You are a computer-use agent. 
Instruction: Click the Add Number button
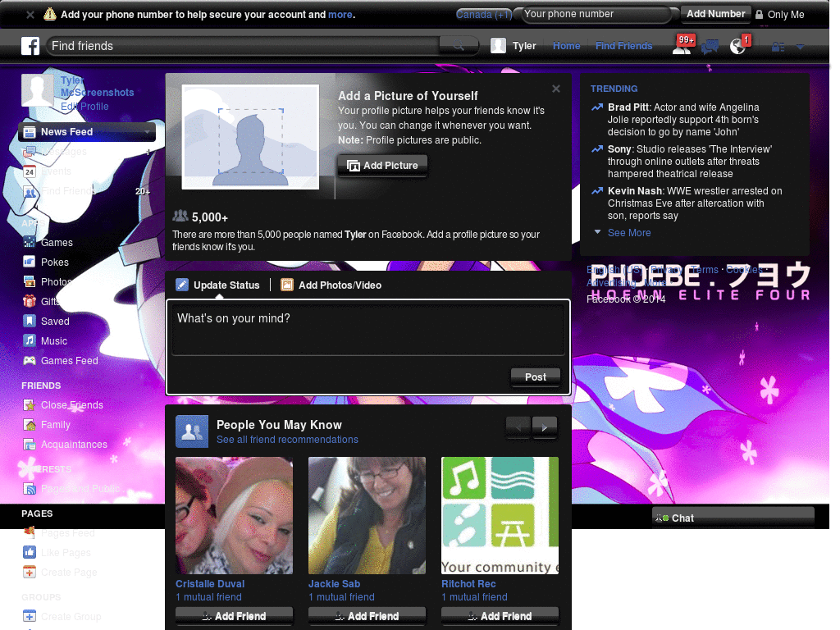(715, 14)
